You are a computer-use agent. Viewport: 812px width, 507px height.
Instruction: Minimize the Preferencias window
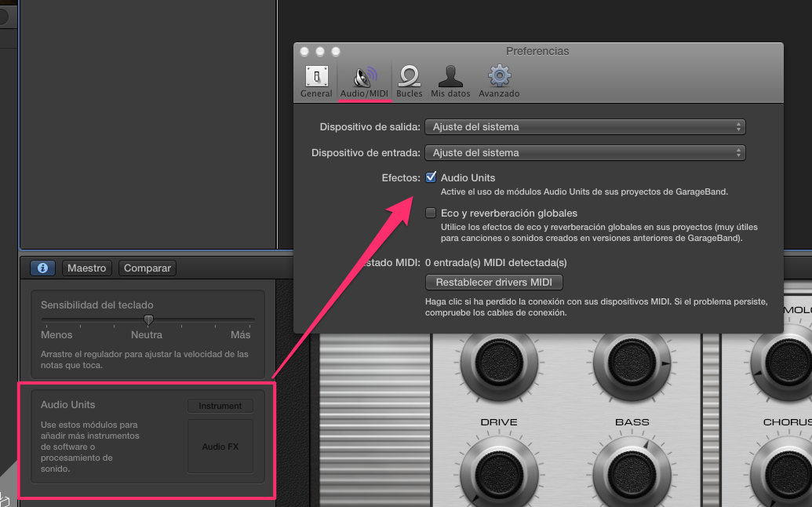click(x=320, y=51)
